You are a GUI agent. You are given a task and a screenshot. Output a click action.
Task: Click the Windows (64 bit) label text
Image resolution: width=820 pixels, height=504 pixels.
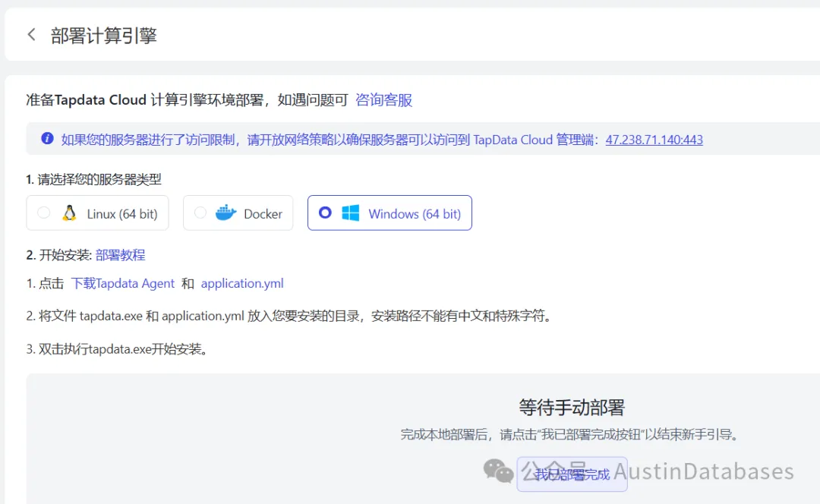[x=415, y=214]
